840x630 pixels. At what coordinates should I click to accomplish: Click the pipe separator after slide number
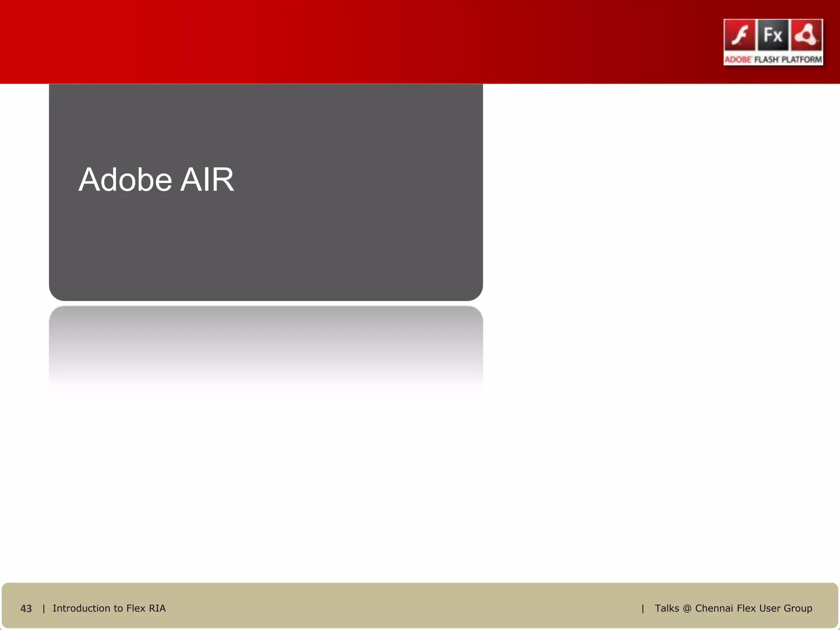point(43,608)
